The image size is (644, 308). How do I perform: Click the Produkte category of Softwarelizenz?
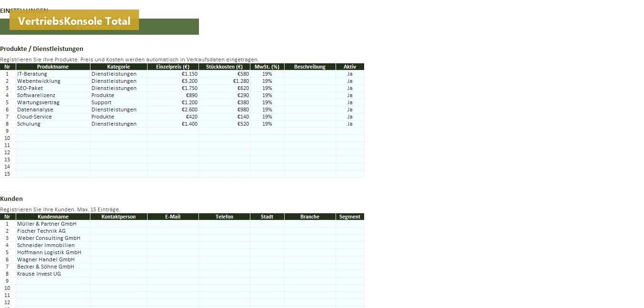pos(119,95)
